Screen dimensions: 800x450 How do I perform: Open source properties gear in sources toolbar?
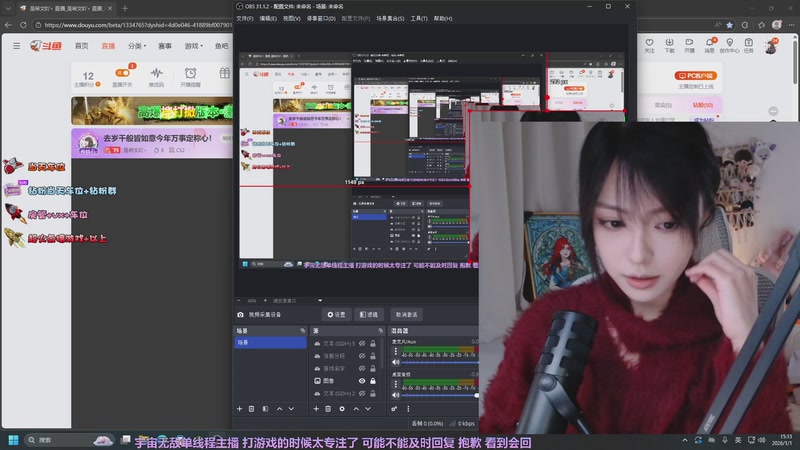[342, 409]
